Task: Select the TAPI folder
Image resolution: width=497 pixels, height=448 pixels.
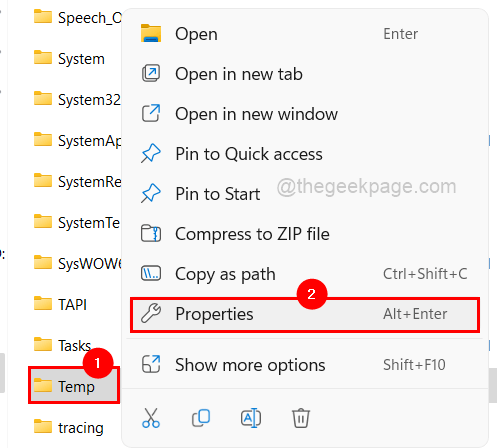Action: [x=60, y=304]
